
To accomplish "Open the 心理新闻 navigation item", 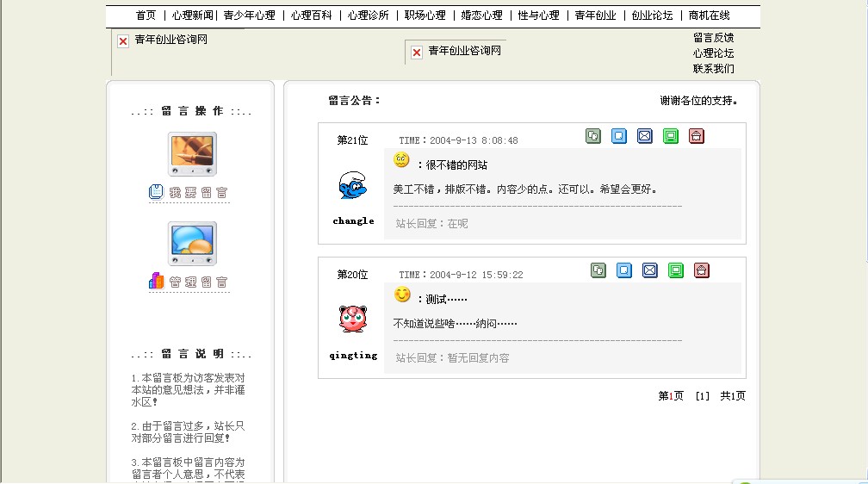I will [x=192, y=16].
